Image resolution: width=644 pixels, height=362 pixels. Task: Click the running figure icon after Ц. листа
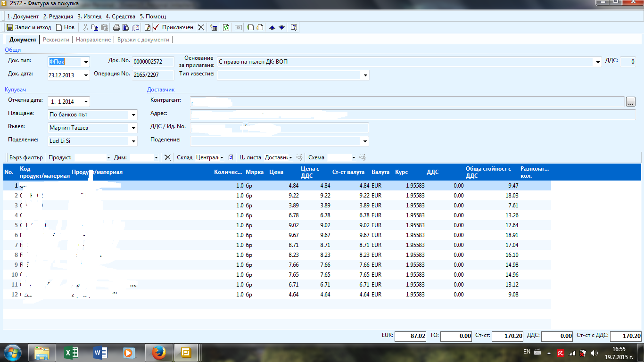click(298, 157)
